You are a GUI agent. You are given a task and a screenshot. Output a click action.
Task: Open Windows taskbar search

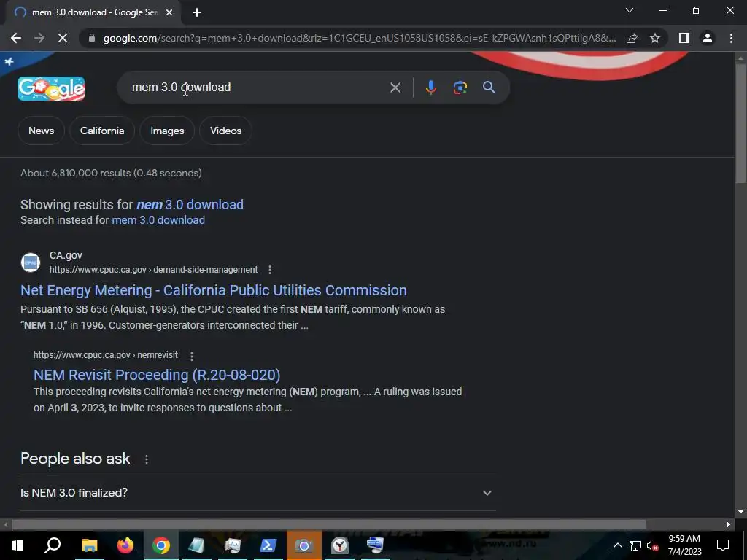coord(53,545)
